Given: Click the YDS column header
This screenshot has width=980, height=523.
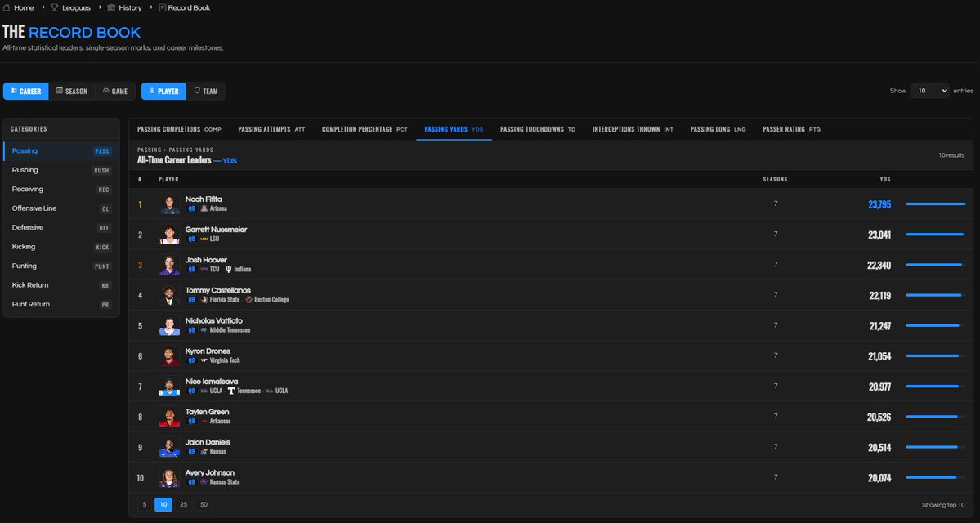Looking at the screenshot, I should (885, 179).
